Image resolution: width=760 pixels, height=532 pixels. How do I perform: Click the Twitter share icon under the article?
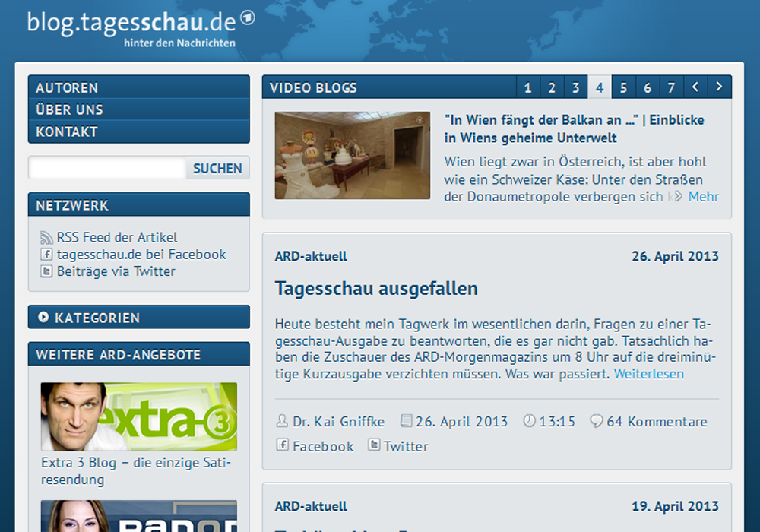tap(374, 445)
